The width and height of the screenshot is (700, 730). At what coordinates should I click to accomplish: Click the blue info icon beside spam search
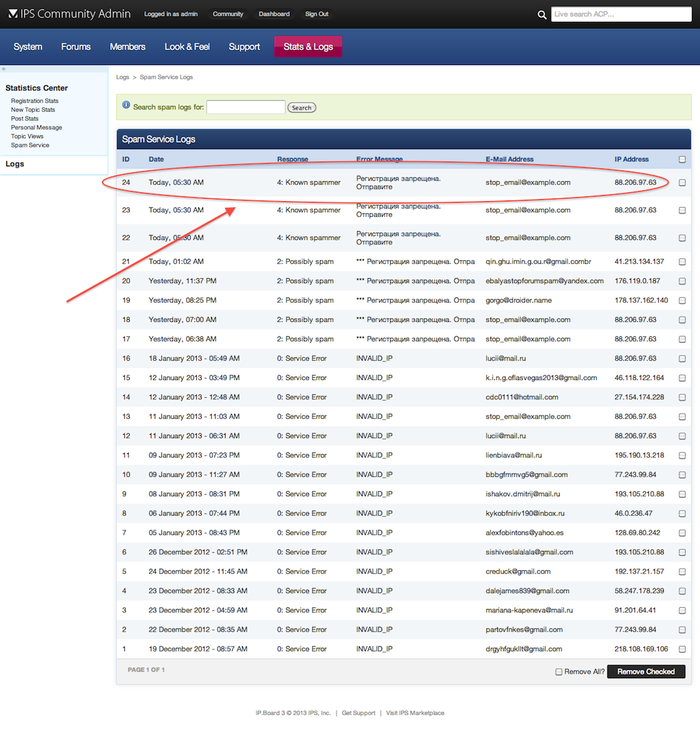[126, 105]
